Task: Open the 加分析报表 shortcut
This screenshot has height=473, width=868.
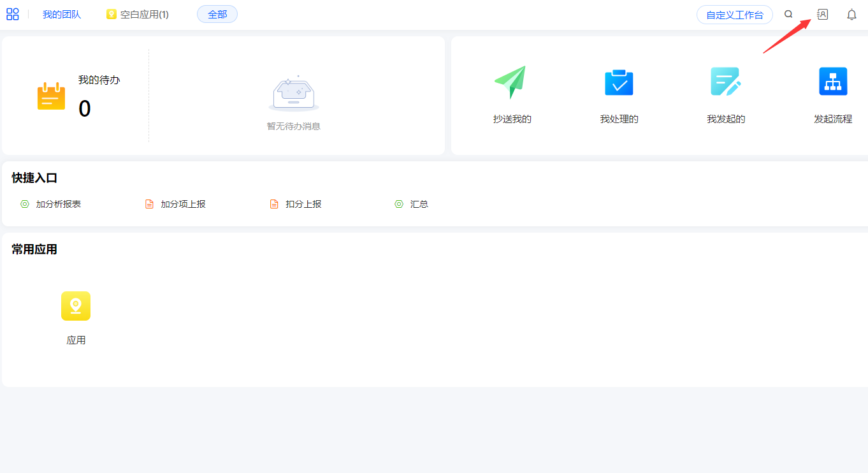Action: [x=58, y=204]
